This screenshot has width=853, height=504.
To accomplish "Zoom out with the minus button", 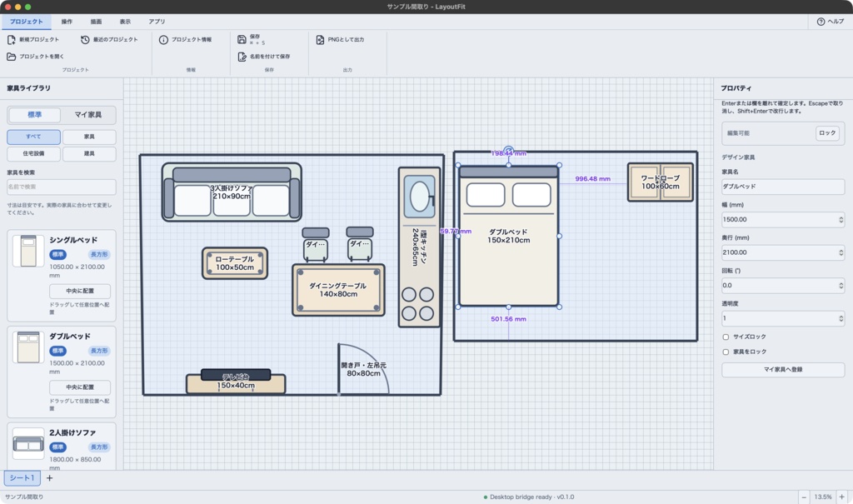I will 804,497.
